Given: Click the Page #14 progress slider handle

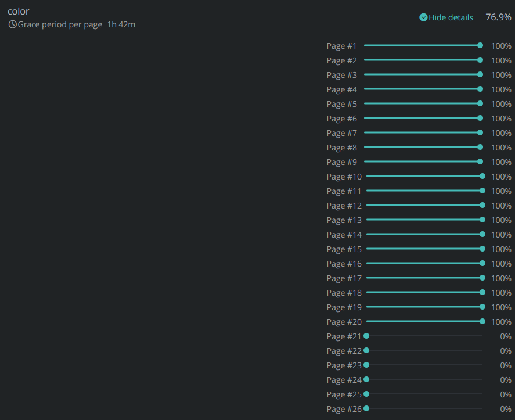Looking at the screenshot, I should [482, 234].
